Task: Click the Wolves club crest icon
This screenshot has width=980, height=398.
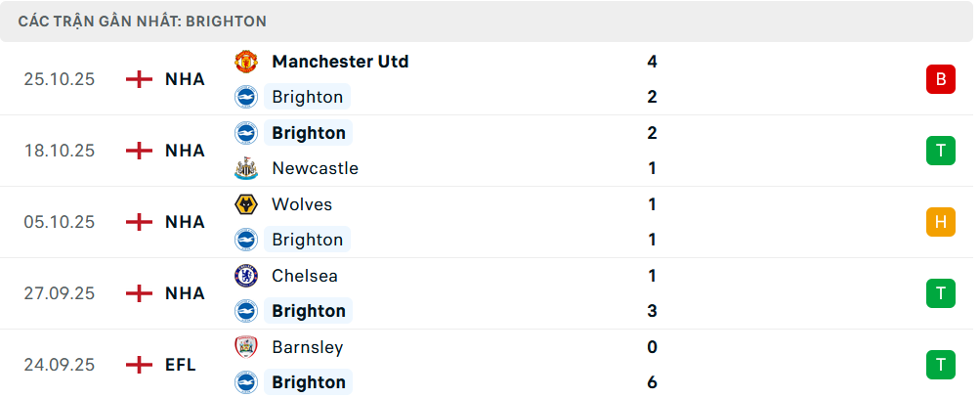Action: (x=245, y=204)
